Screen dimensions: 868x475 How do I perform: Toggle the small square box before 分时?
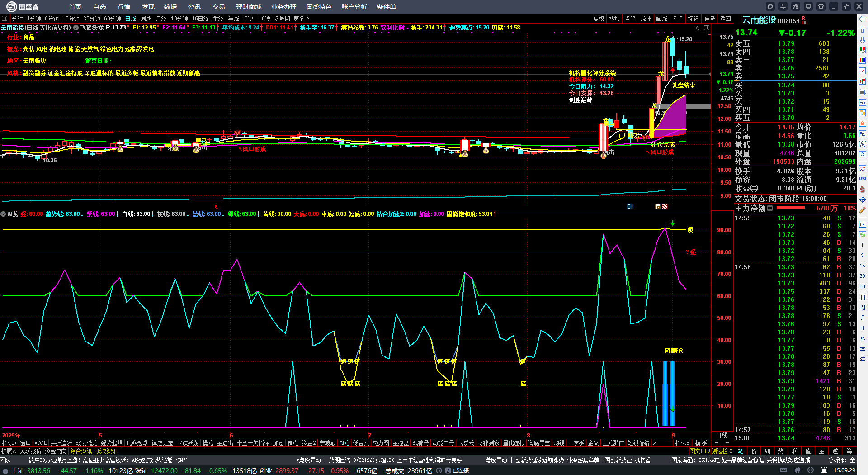5,19
